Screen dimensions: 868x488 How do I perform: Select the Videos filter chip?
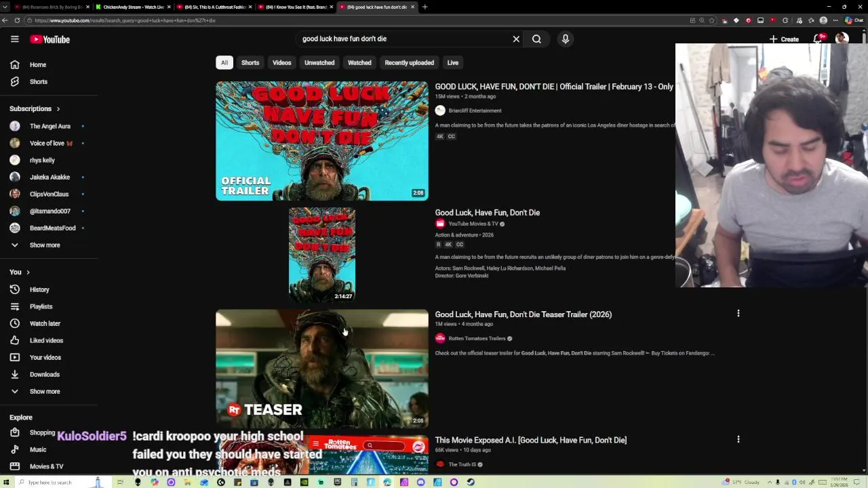coord(282,62)
